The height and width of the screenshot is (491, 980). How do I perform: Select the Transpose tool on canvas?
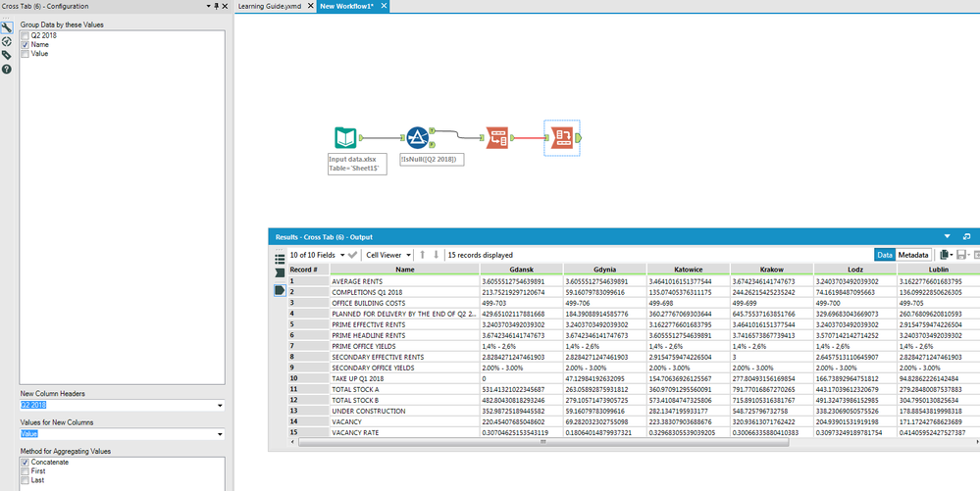pyautogui.click(x=497, y=137)
